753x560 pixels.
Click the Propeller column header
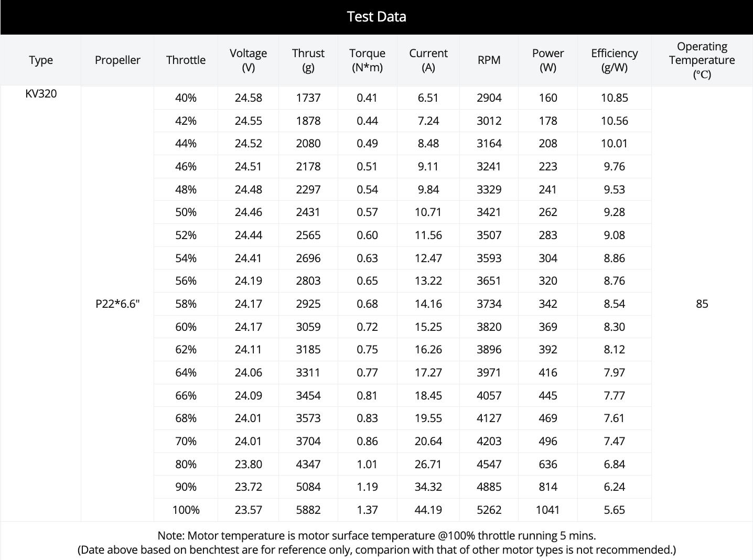pos(117,60)
